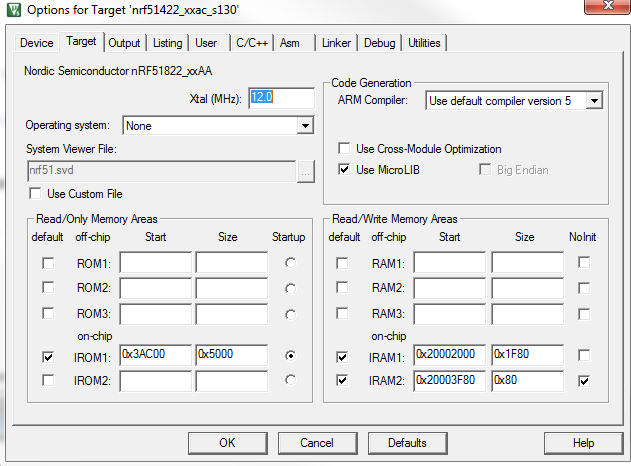631x466 pixels.
Task: Edit the IRAM2 Start value 0x20003F80
Action: (x=450, y=381)
